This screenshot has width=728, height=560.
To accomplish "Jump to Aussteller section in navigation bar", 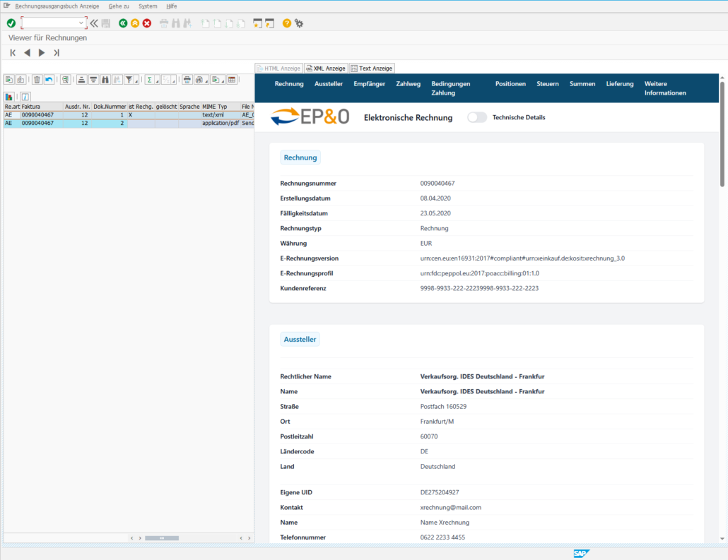I will click(x=328, y=84).
